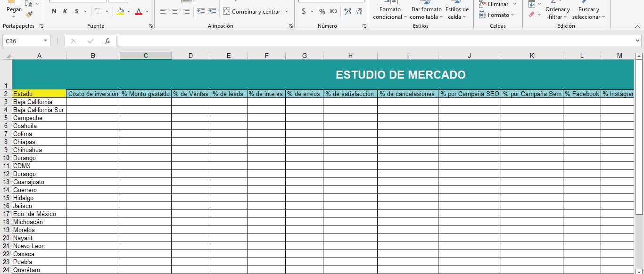
Task: Align text to the left
Action: [164, 11]
